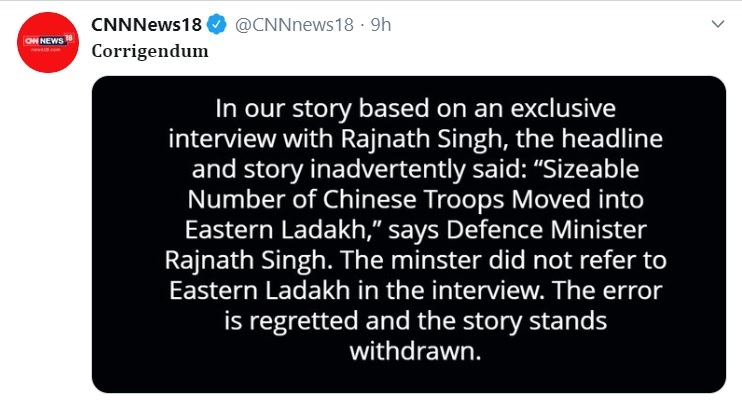The width and height of the screenshot is (742, 403).
Task: Click the Corrigendum tweet text
Action: [149, 51]
